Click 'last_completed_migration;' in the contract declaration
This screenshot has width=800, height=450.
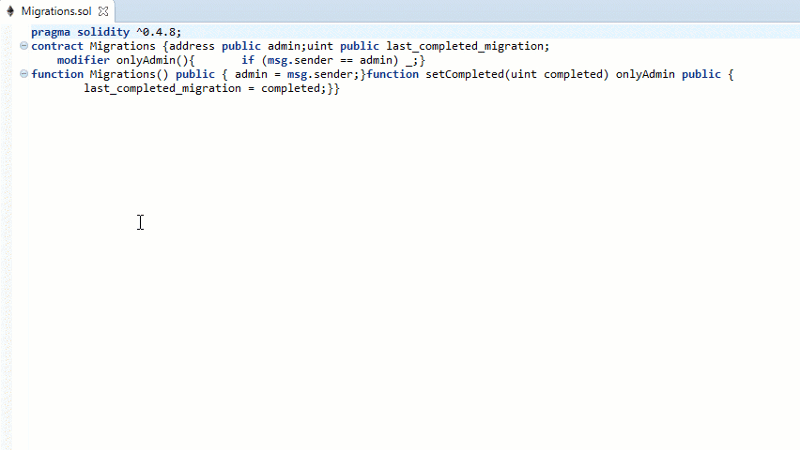pyautogui.click(x=468, y=46)
